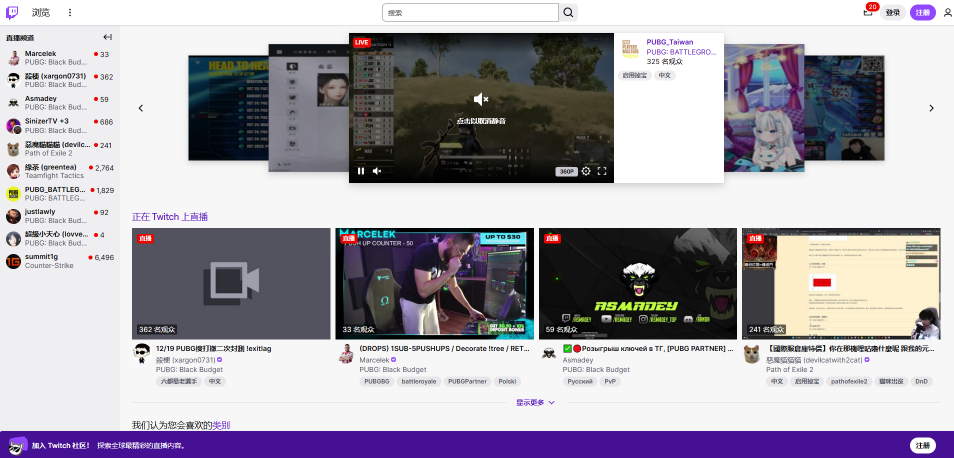
Task: Expand the 显示更多 show more section
Action: click(x=535, y=402)
